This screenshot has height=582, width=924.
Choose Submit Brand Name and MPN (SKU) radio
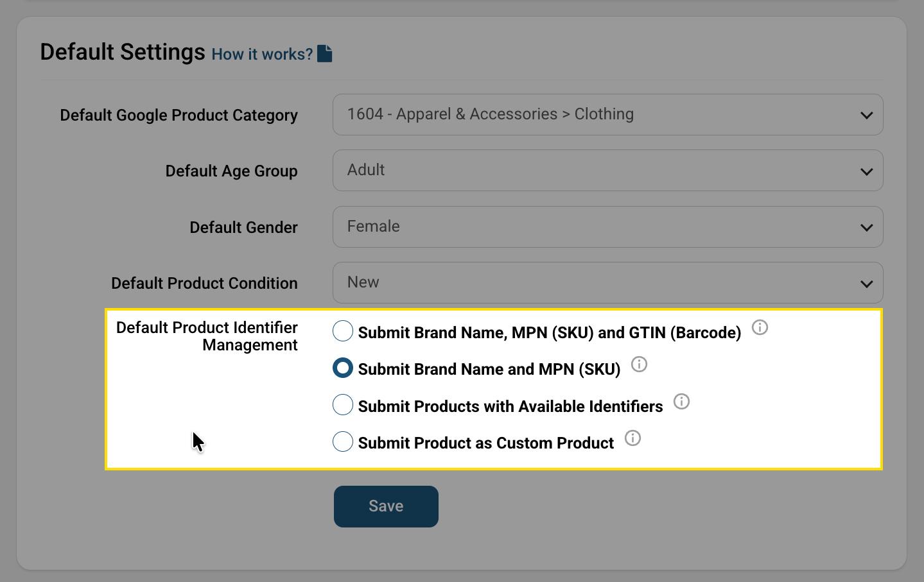343,368
